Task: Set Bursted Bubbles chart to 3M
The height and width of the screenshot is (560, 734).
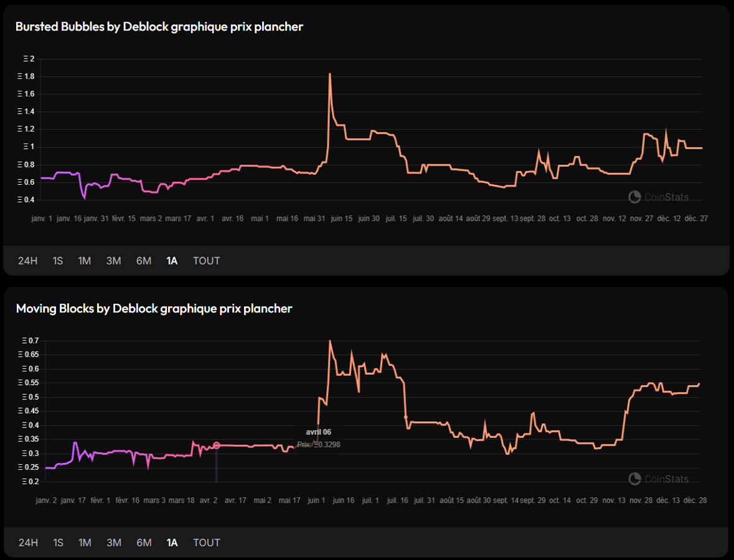Action: tap(113, 261)
